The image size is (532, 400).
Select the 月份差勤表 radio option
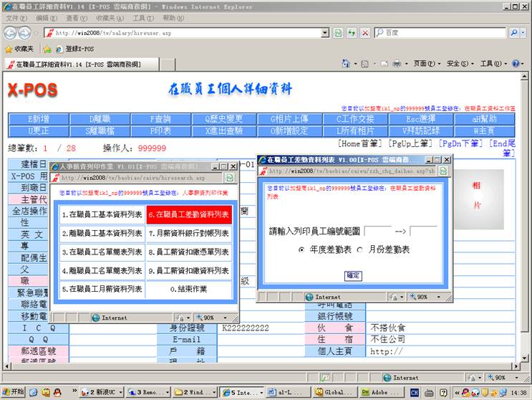point(359,249)
